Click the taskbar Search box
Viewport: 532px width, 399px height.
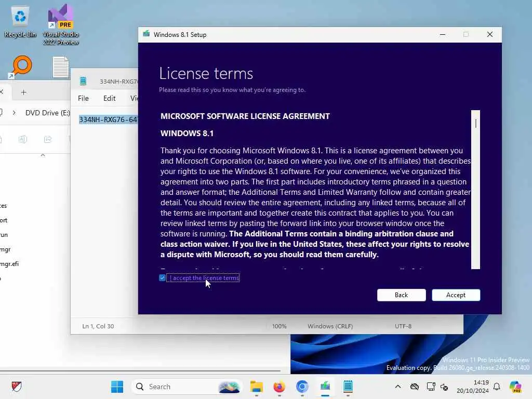click(187, 387)
